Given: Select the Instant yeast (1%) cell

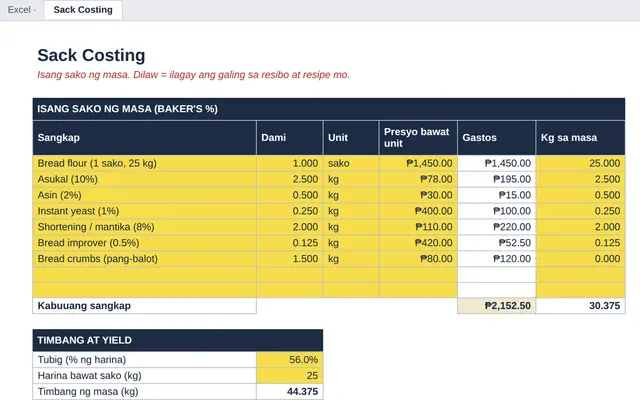Looking at the screenshot, I should 144,211.
